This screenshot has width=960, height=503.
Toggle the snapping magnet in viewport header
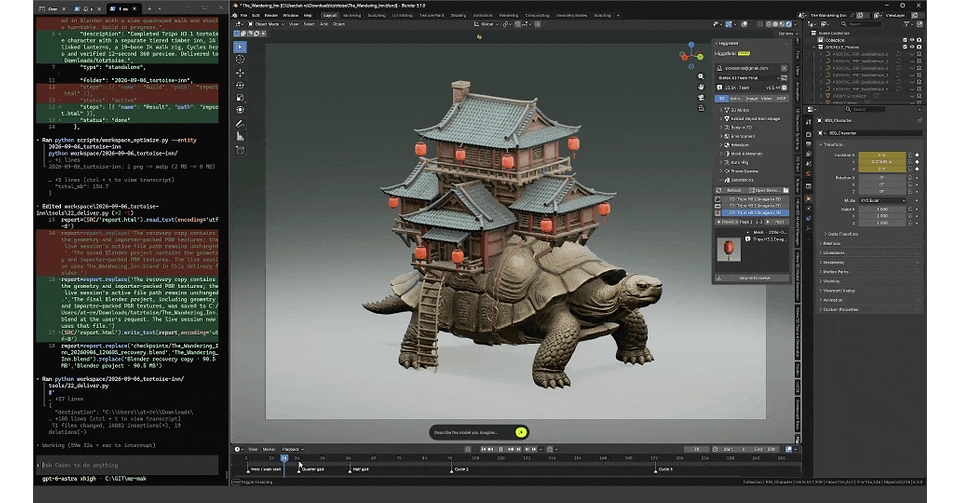coord(519,24)
